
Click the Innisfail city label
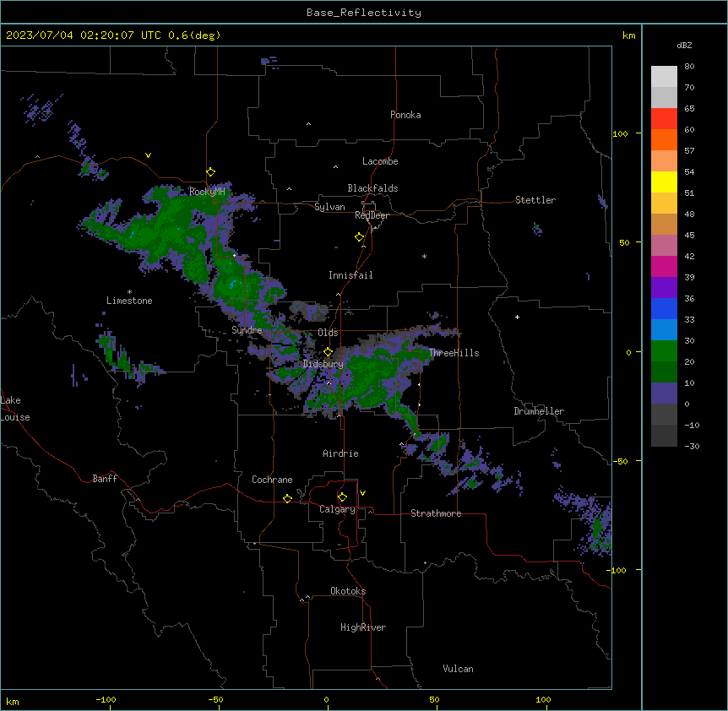350,275
